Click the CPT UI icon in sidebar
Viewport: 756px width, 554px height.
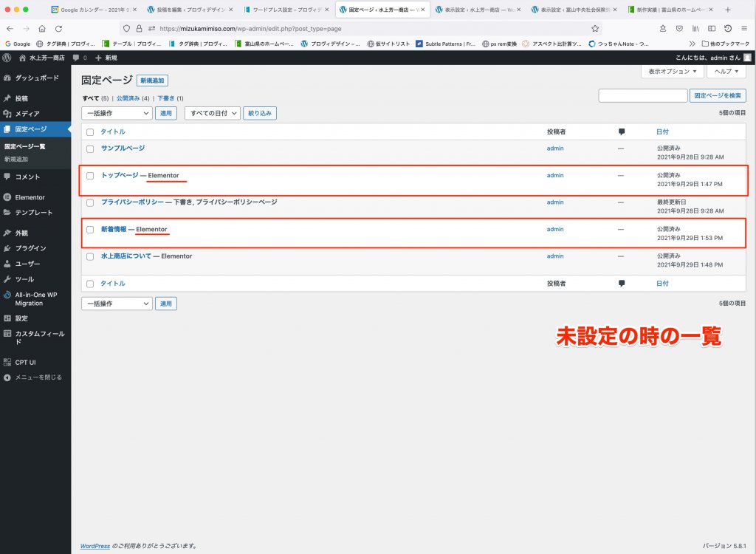point(7,363)
